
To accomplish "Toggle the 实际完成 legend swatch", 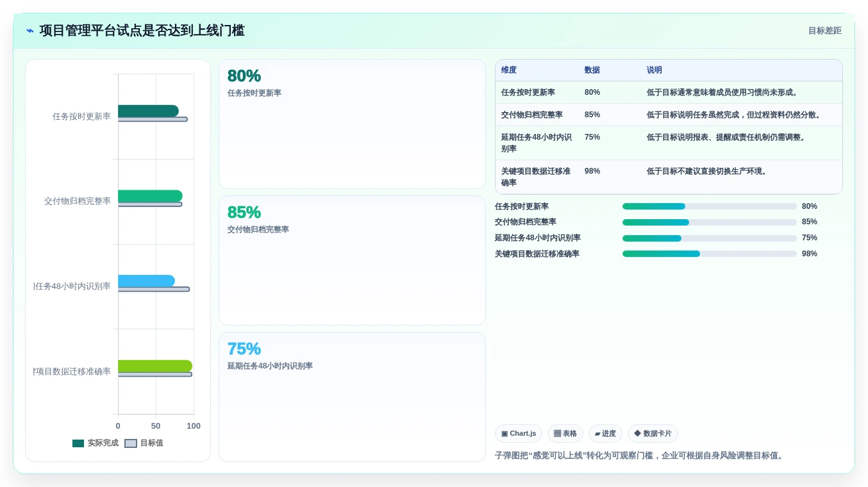I will 78,443.
